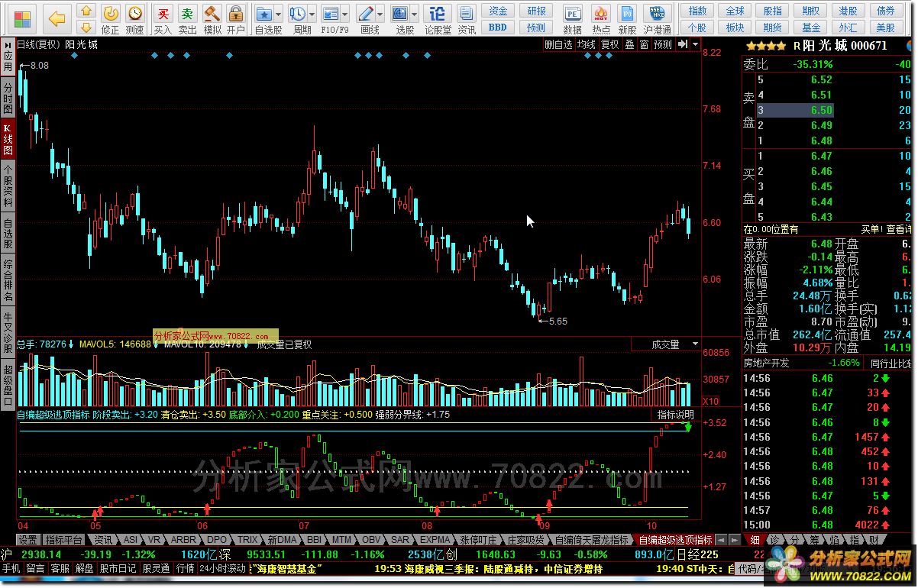Viewport: 918px width, 588px height.
Task: Click the 美股 US stocks button
Action: (x=885, y=27)
